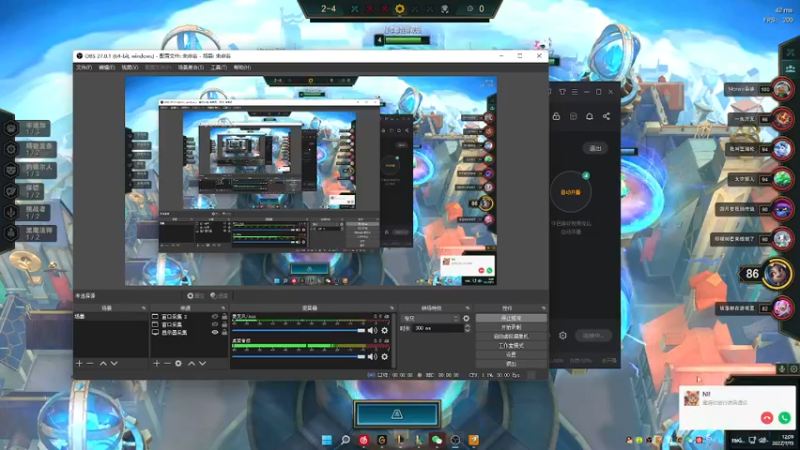Toggle visibility of the second 窗口采集 source
This screenshot has height=450, width=800.
(x=215, y=324)
